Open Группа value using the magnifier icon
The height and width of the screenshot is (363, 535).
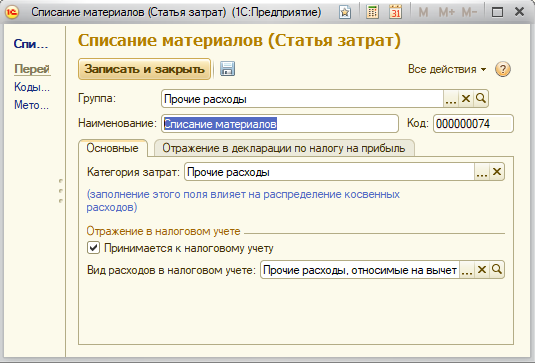[481, 99]
